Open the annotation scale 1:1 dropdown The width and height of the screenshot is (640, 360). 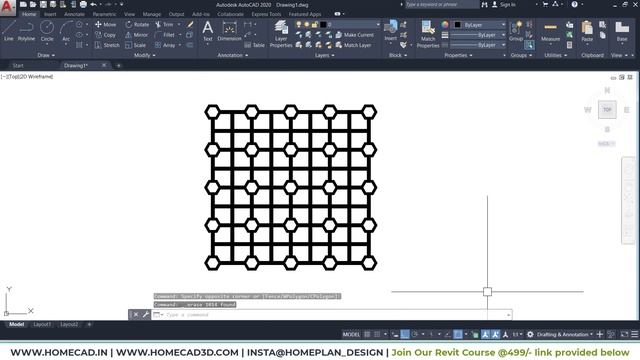click(x=517, y=334)
